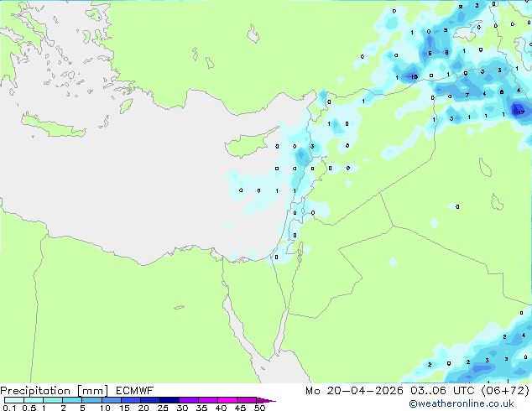Click the 'Precipitation [mm]' legend title
Viewport: 532px width, 411px height.
click(55, 391)
